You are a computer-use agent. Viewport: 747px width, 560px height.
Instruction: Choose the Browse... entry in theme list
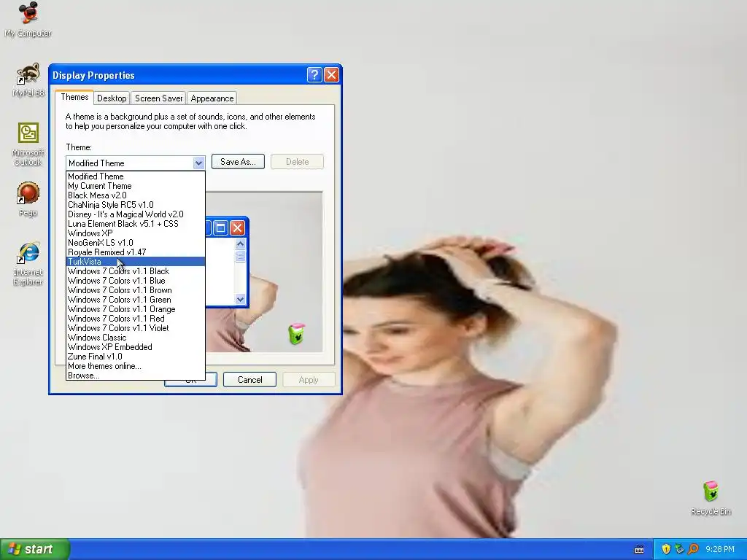click(135, 376)
